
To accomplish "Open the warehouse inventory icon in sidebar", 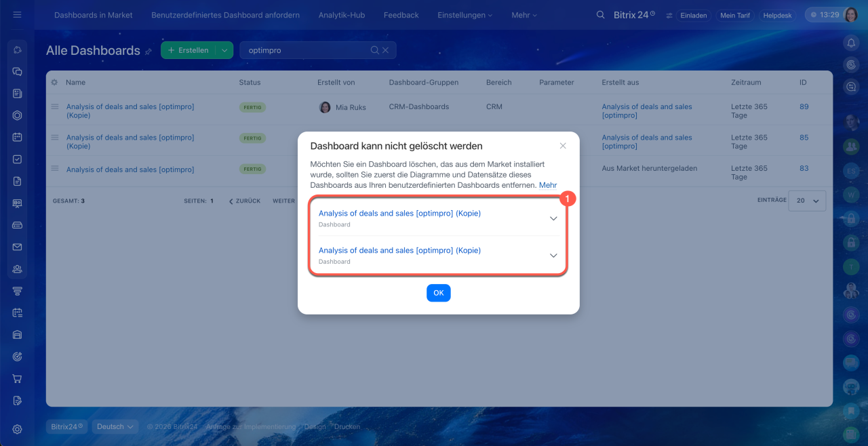I will coord(18,335).
